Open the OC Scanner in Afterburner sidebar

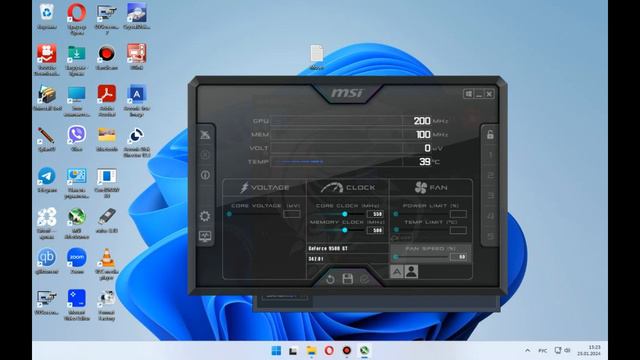[205, 155]
